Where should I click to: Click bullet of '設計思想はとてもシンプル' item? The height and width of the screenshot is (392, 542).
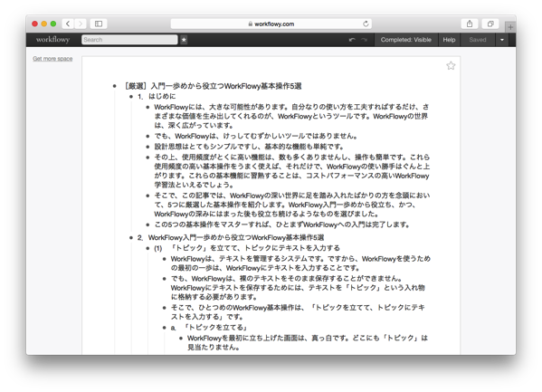tap(147, 147)
